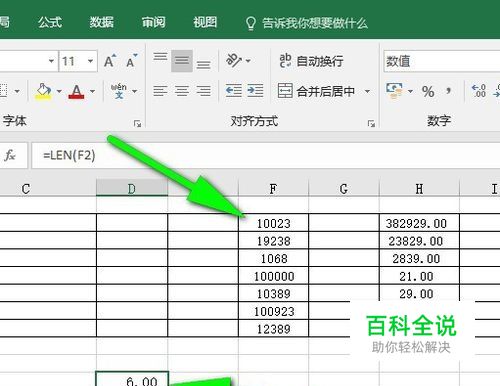Open number format 数值 combo box
This screenshot has height=386, width=500.
(x=442, y=61)
